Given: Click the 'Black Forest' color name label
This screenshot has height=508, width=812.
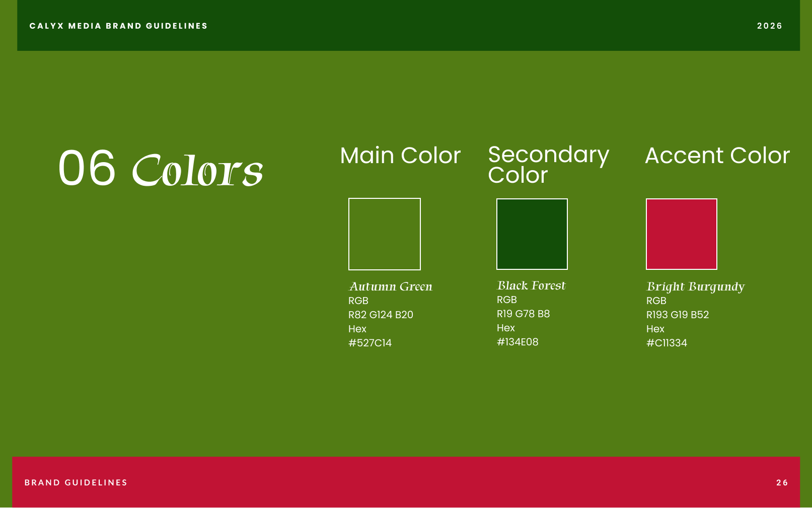Looking at the screenshot, I should [531, 285].
